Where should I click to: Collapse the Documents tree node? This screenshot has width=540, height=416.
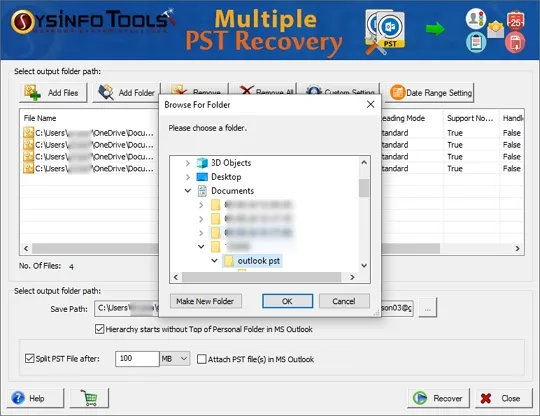tap(188, 190)
